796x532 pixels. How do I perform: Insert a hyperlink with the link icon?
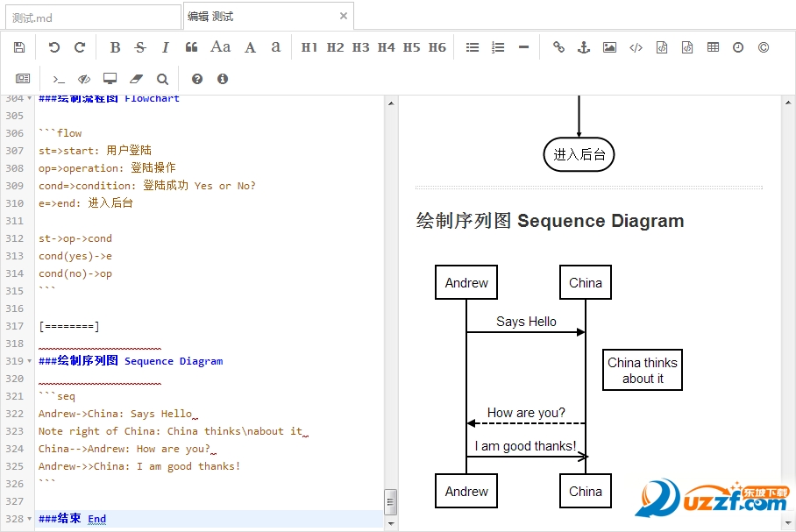click(558, 47)
